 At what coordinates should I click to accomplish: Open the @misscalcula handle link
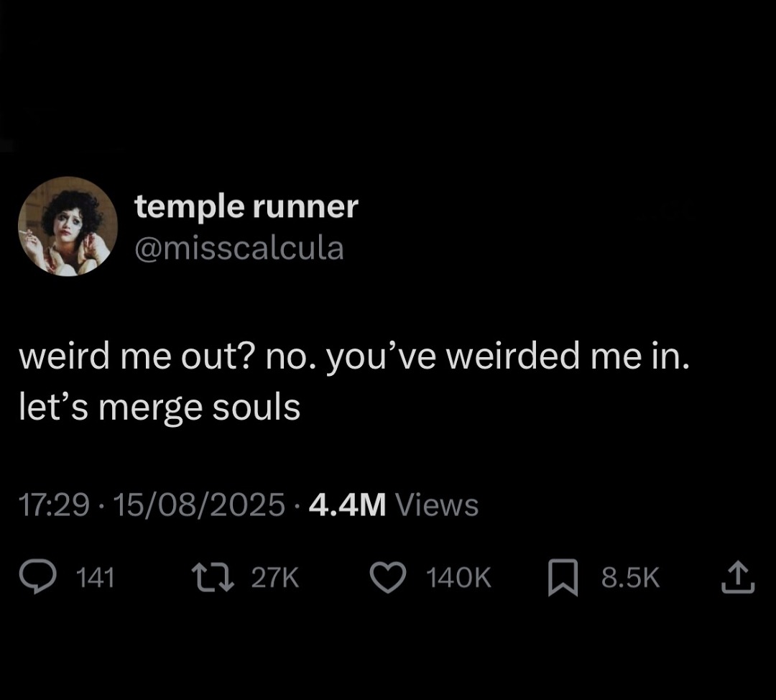(x=239, y=249)
